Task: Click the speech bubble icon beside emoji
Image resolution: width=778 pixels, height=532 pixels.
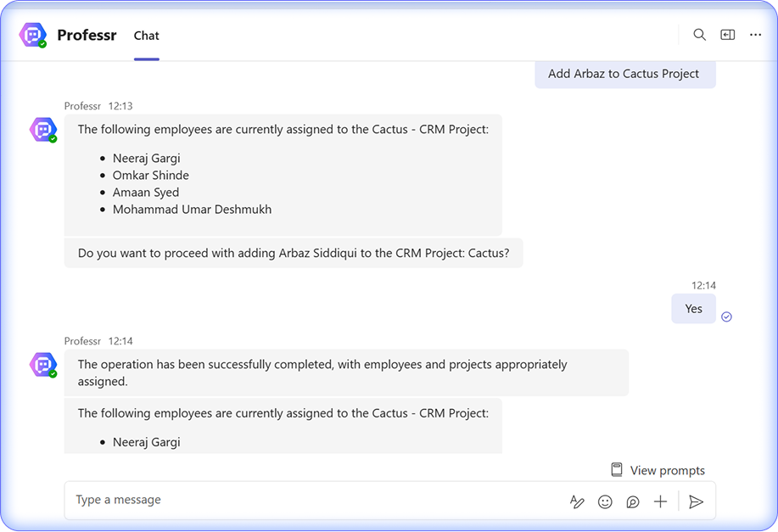Action: click(x=633, y=501)
